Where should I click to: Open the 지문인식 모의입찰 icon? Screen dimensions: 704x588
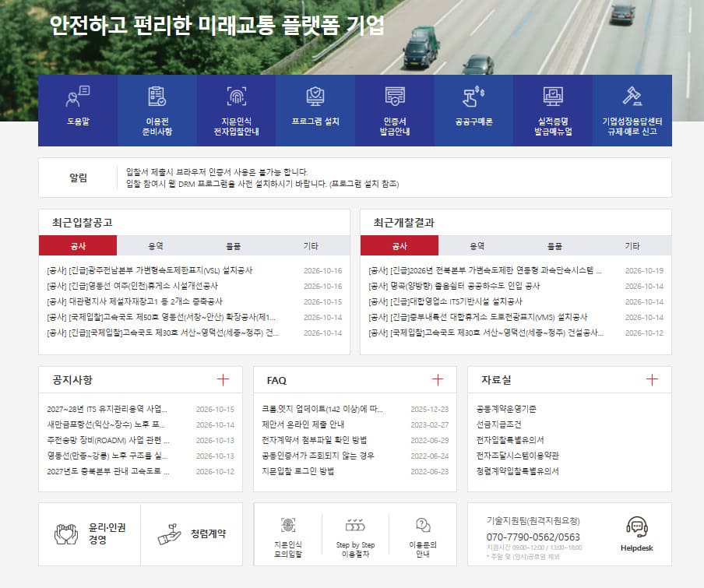pyautogui.click(x=288, y=525)
